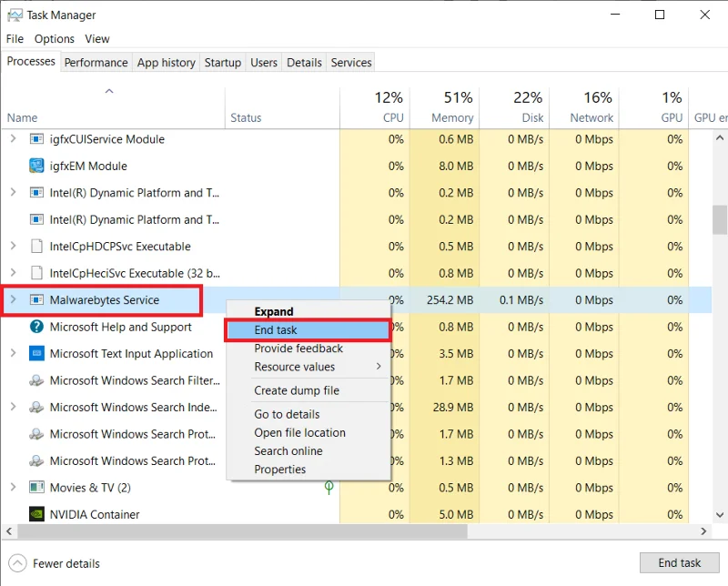Choose Expand in the context menu
Viewport: 728px width, 586px height.
[308, 311]
